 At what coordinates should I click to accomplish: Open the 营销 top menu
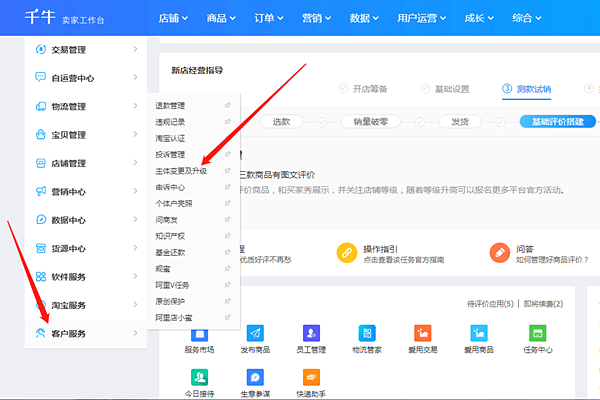(316, 18)
